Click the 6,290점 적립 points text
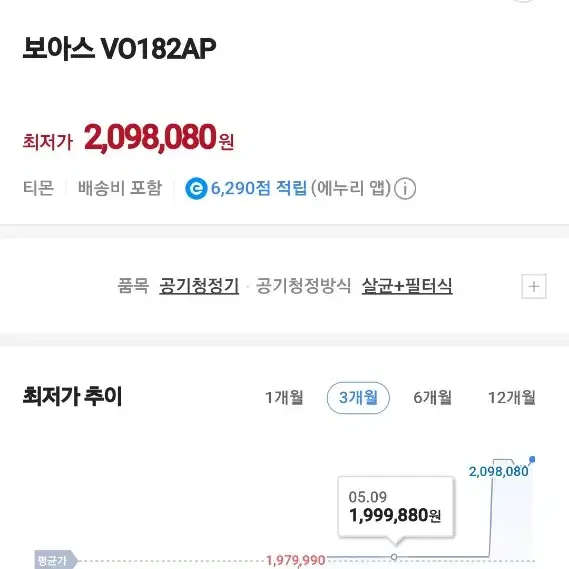Viewport: 569px width, 569px height. [259, 188]
